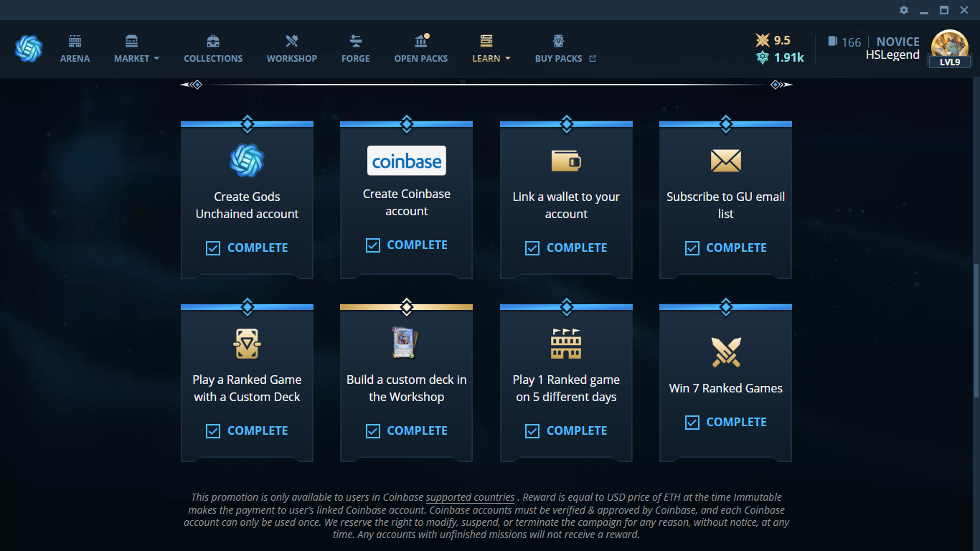Click the card count icon beside 166
This screenshot has width=980, height=551.
[832, 42]
